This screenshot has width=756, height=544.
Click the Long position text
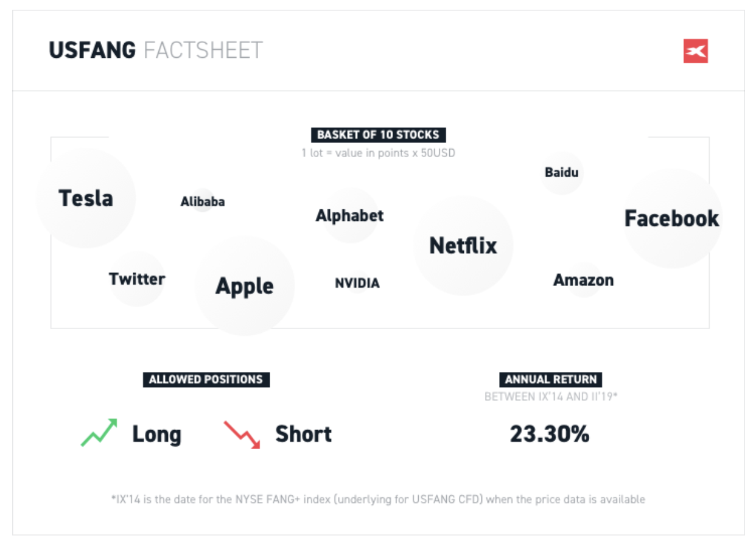point(156,434)
